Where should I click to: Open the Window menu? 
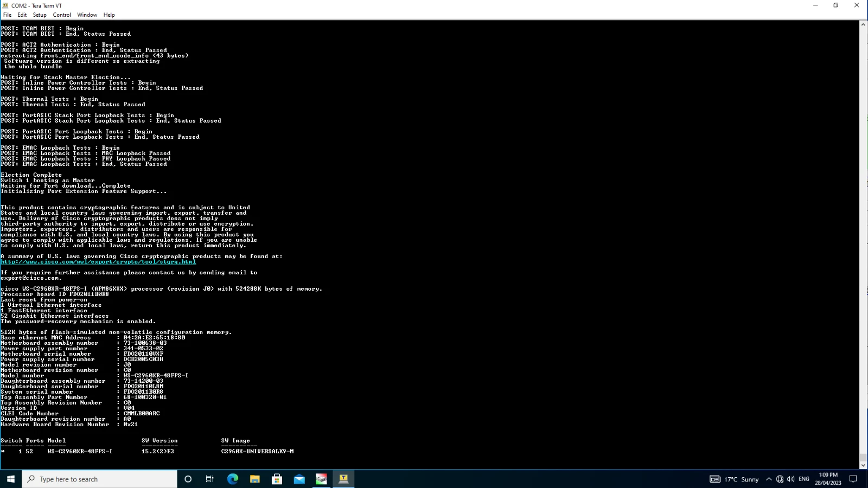pyautogui.click(x=87, y=15)
